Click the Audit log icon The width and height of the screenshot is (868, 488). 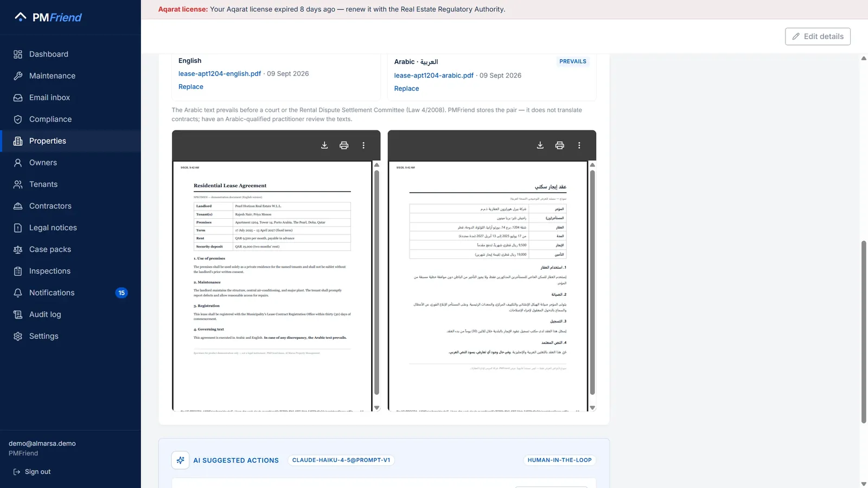pyautogui.click(x=18, y=314)
